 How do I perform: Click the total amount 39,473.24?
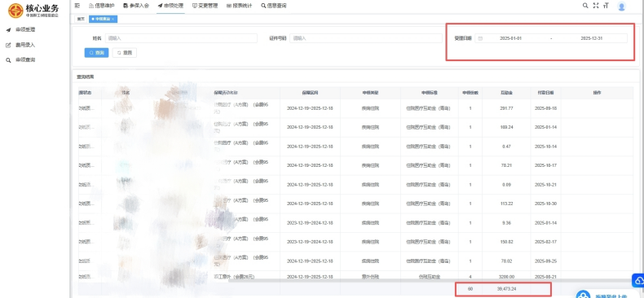506,289
